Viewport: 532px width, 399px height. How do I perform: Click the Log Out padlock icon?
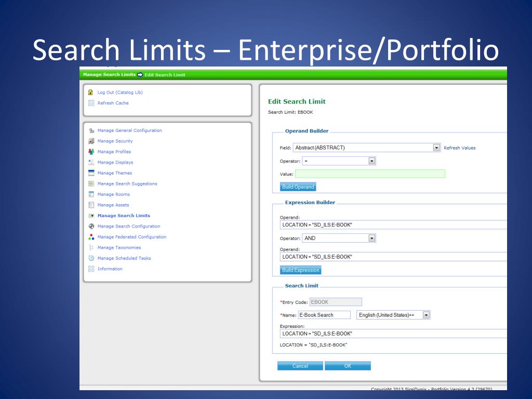(90, 92)
